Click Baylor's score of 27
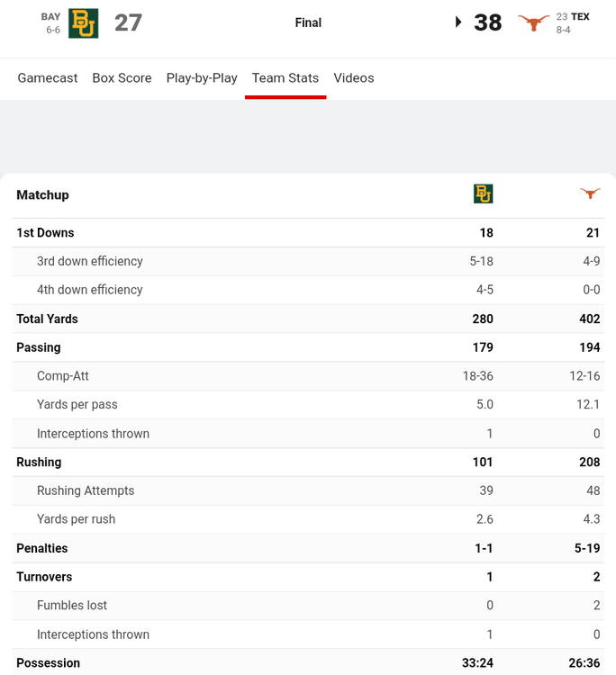The height and width of the screenshot is (675, 616). click(128, 22)
